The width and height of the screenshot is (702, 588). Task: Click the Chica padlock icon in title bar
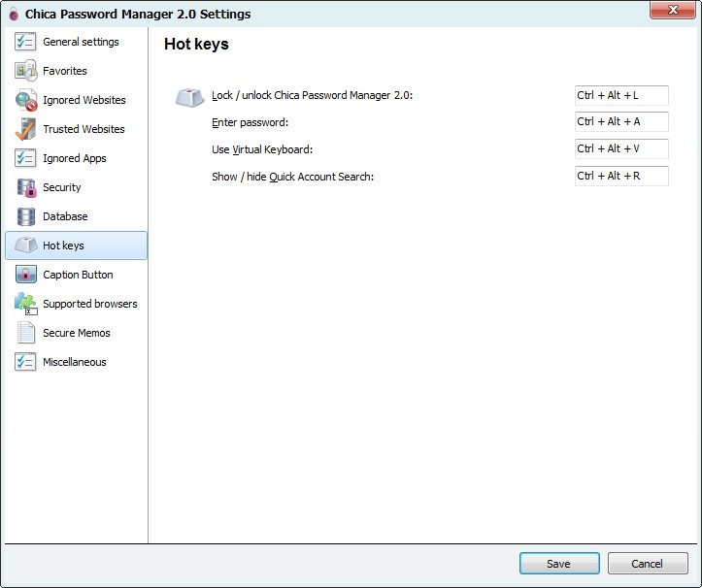(x=14, y=14)
